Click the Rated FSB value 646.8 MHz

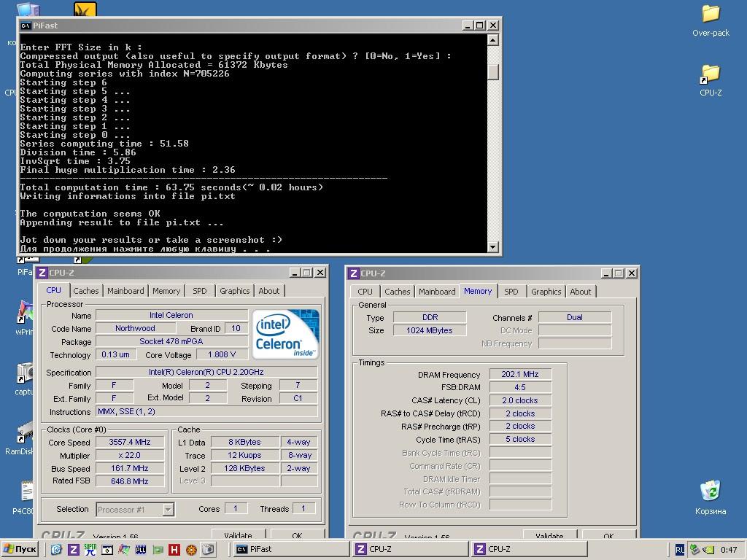point(130,481)
